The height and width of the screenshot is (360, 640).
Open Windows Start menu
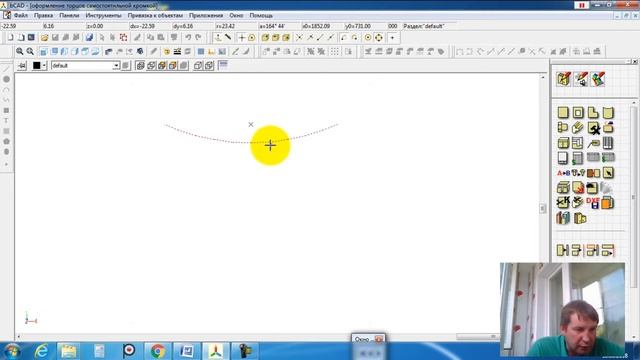click(12, 351)
